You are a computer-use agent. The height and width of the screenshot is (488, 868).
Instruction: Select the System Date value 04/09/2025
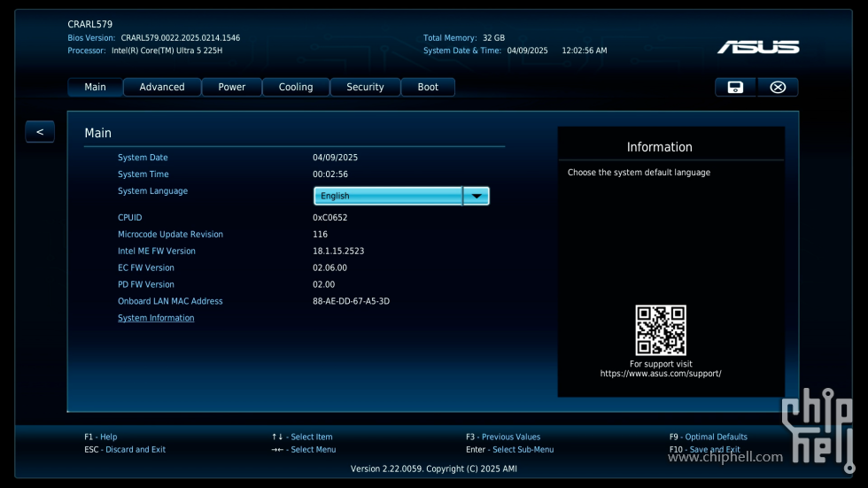point(335,158)
